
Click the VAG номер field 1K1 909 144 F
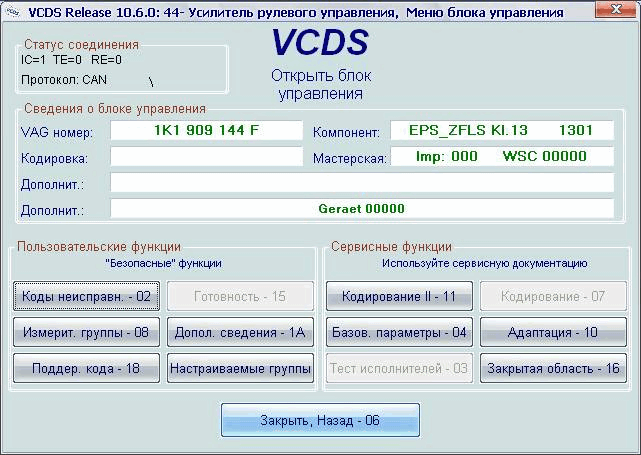(x=206, y=130)
